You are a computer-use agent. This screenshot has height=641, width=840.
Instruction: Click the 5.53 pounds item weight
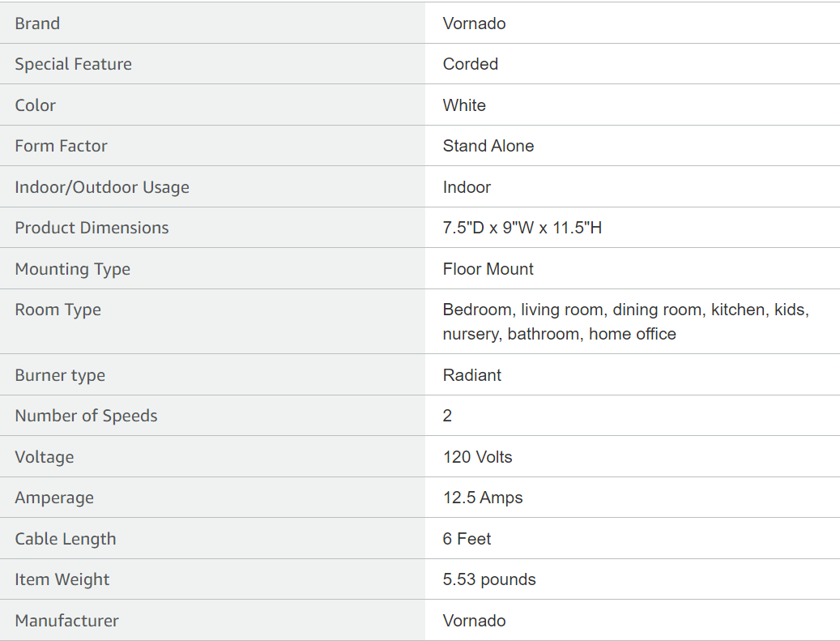pyautogui.click(x=489, y=579)
